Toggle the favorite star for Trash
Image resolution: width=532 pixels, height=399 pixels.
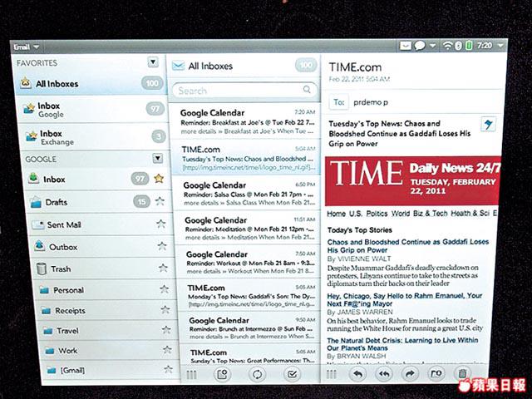tap(163, 268)
